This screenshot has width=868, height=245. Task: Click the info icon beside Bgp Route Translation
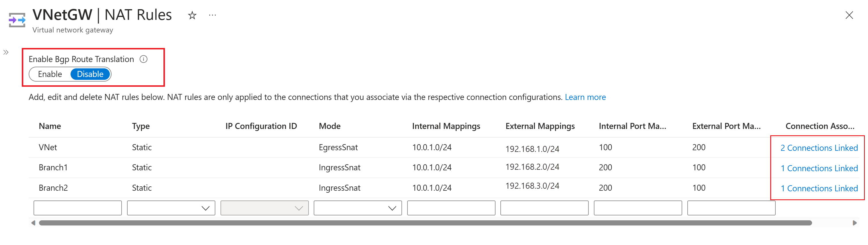[x=144, y=59]
